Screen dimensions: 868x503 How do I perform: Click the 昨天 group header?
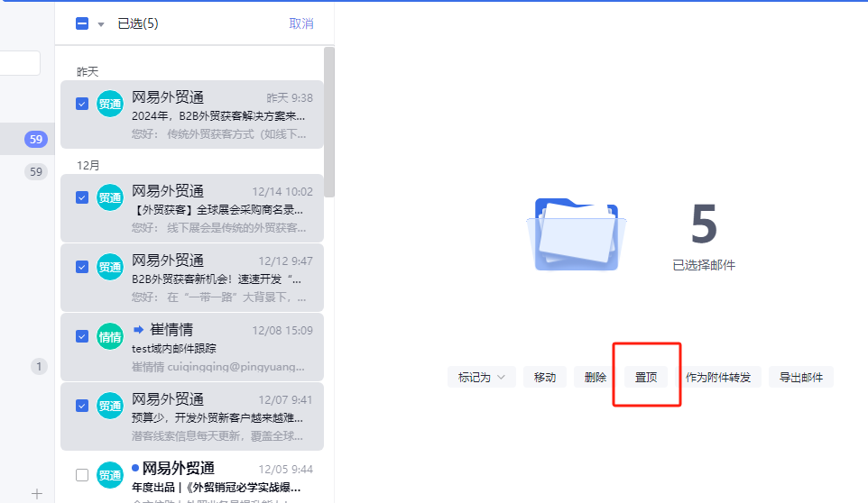pos(88,71)
